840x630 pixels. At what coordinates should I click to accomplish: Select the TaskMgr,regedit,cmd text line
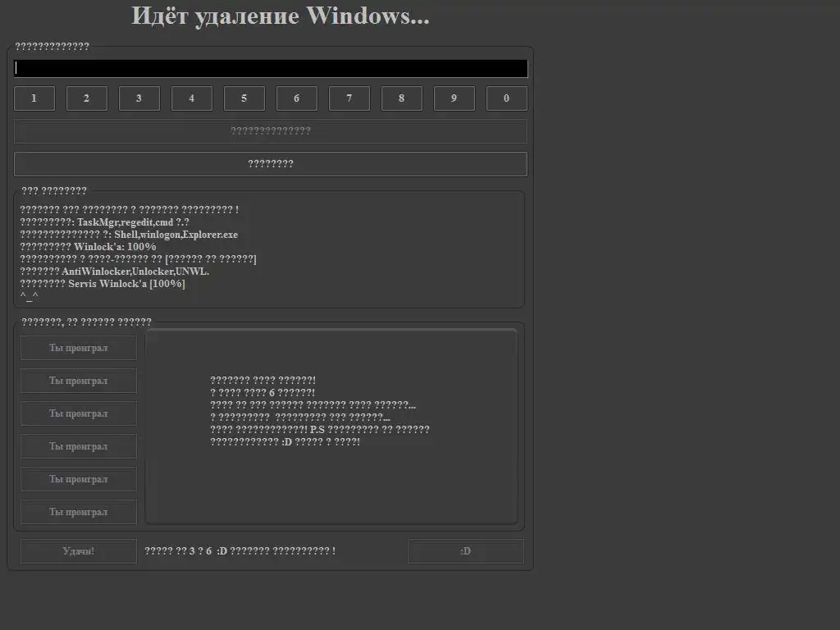click(104, 222)
